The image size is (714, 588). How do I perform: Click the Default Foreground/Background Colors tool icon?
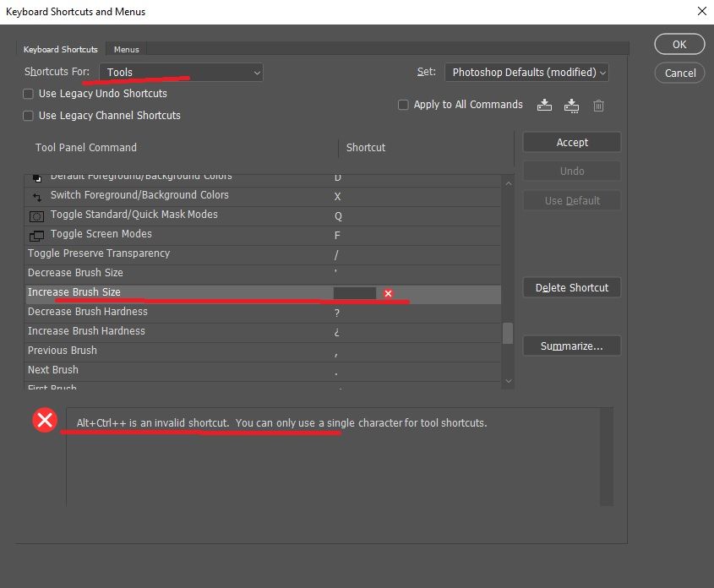[35, 177]
